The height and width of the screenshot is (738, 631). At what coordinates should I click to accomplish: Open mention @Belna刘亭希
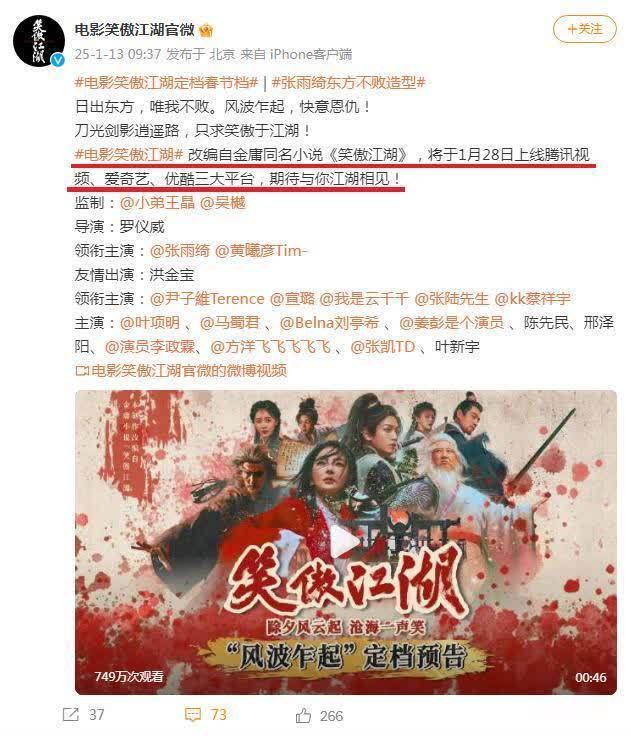(329, 323)
